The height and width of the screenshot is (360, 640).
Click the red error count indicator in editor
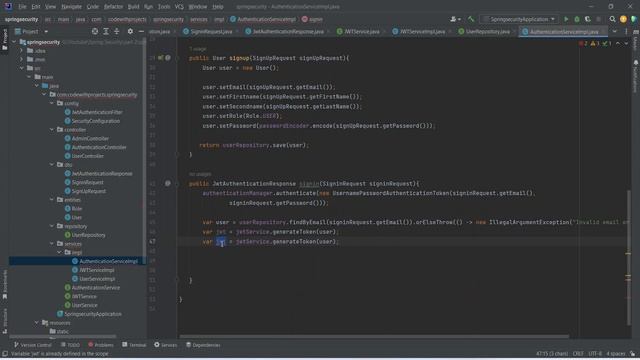pos(583,43)
